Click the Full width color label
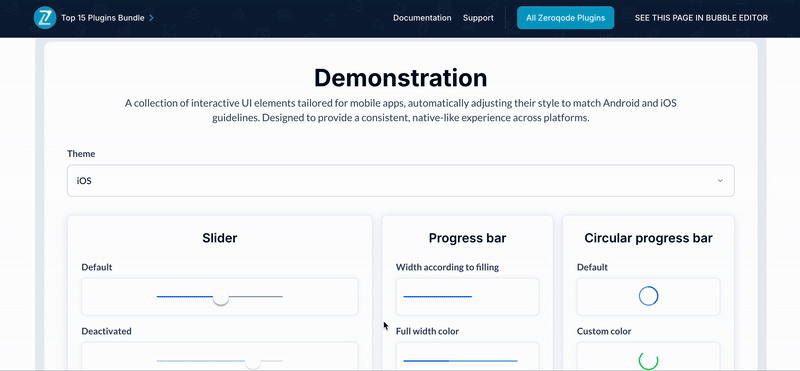 coord(428,331)
